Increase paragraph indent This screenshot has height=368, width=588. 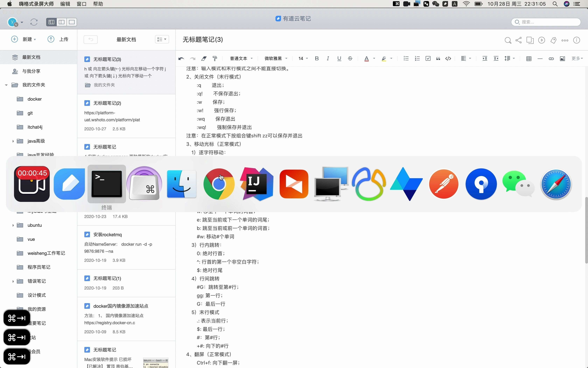485,58
